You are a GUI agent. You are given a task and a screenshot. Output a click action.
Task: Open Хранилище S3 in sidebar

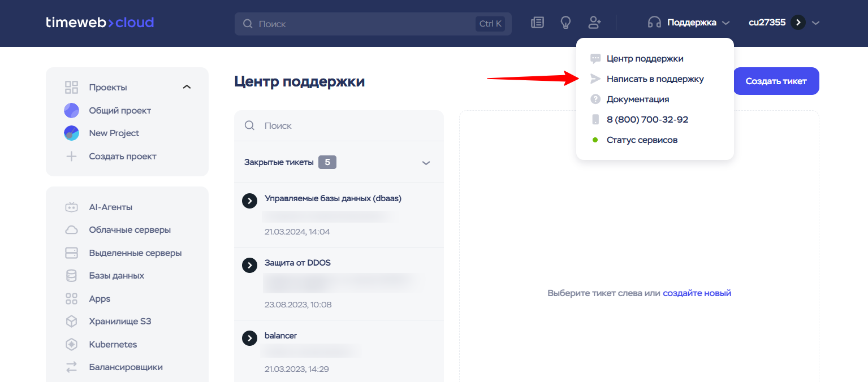tap(120, 322)
